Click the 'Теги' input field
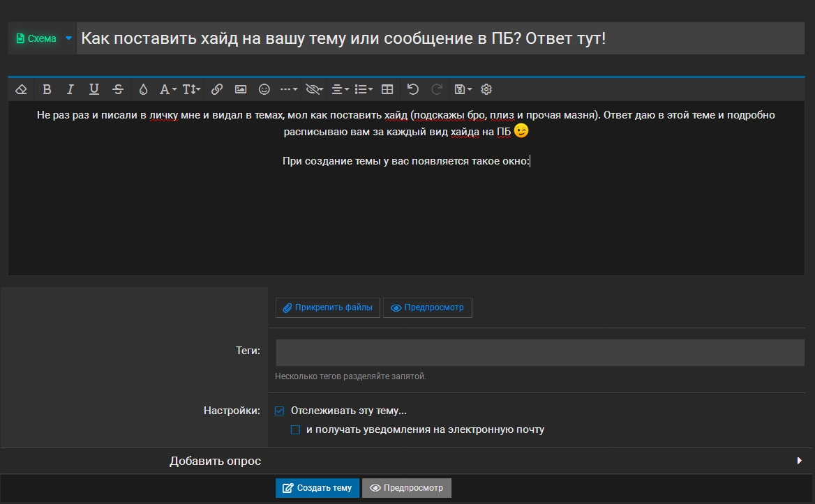 click(540, 353)
